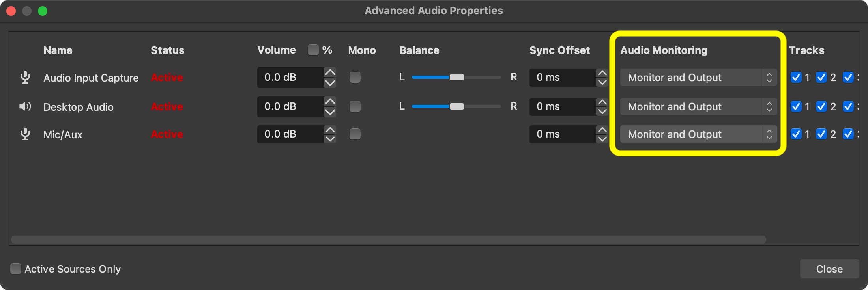The image size is (868, 290).
Task: Click the Mic/Aux source name
Action: click(63, 135)
